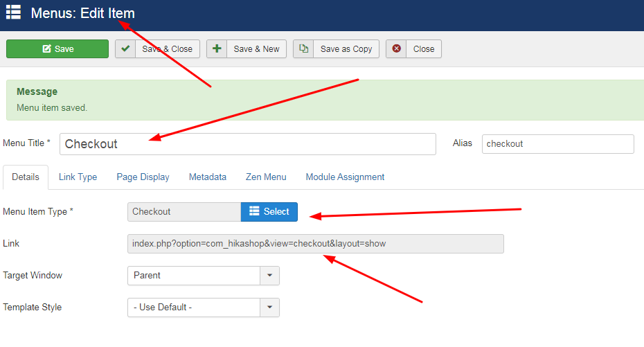Open the Template Style Use Default dropdown
Viewport: 644px width, 347px height.
pyautogui.click(x=204, y=308)
